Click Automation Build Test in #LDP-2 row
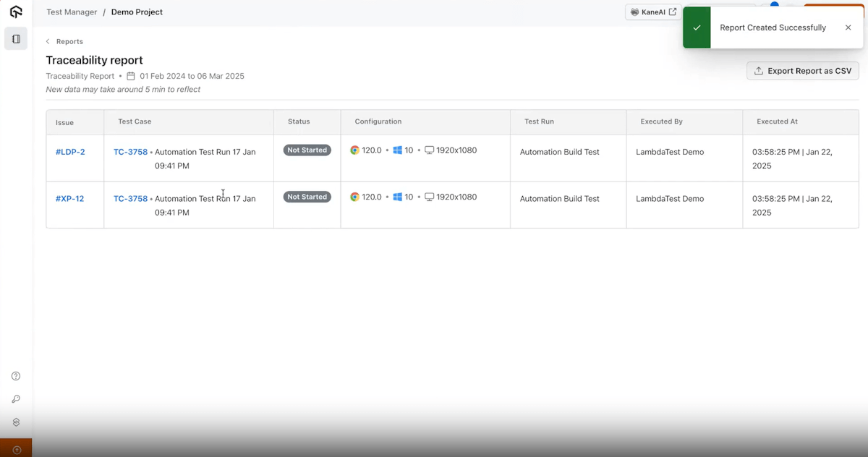 point(560,152)
